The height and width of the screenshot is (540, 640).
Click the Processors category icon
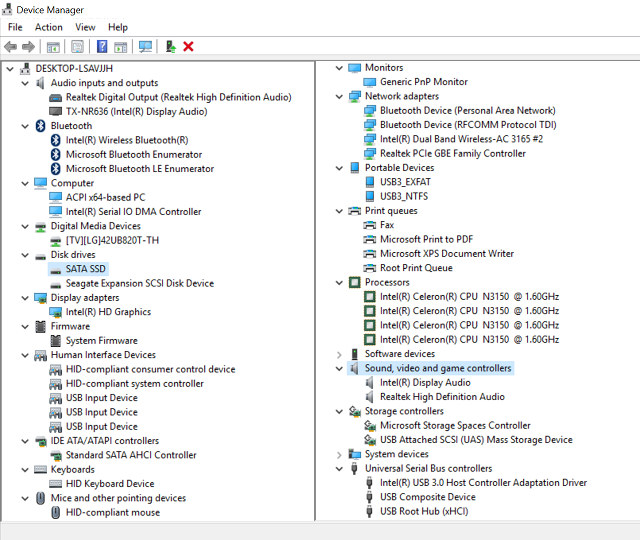[355, 282]
